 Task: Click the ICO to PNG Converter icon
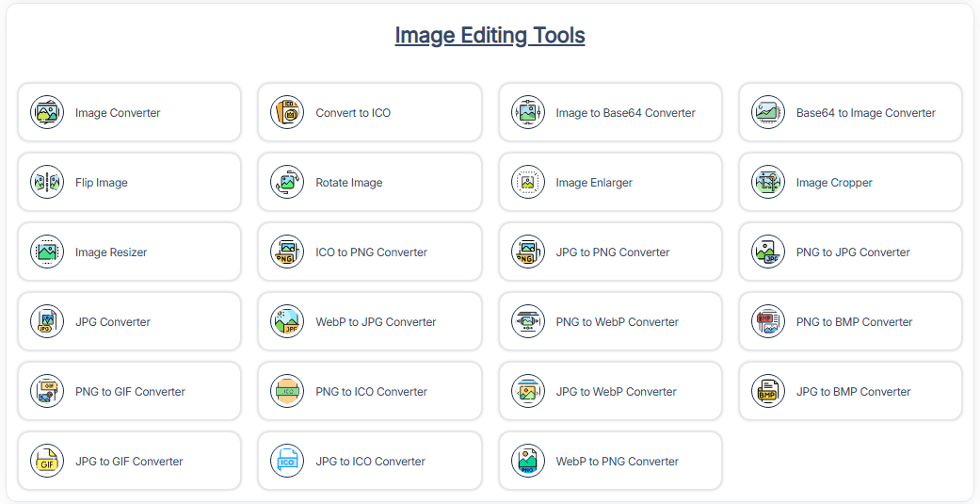coord(287,252)
